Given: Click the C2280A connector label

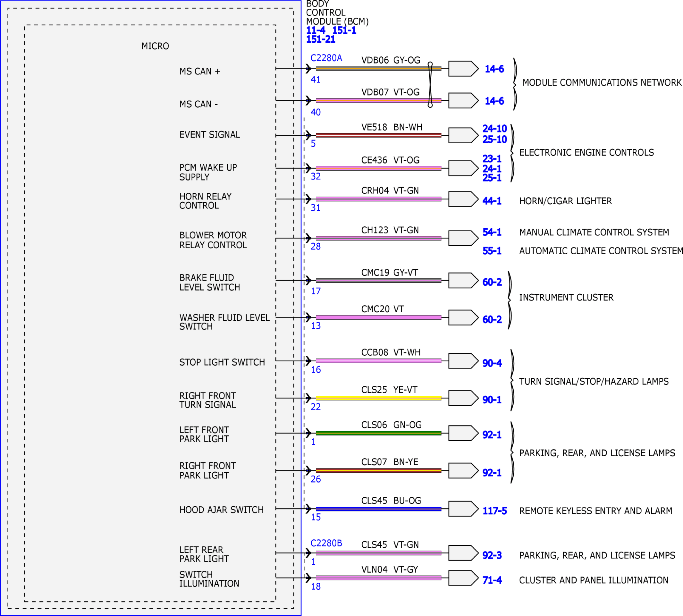Looking at the screenshot, I should click(x=326, y=58).
